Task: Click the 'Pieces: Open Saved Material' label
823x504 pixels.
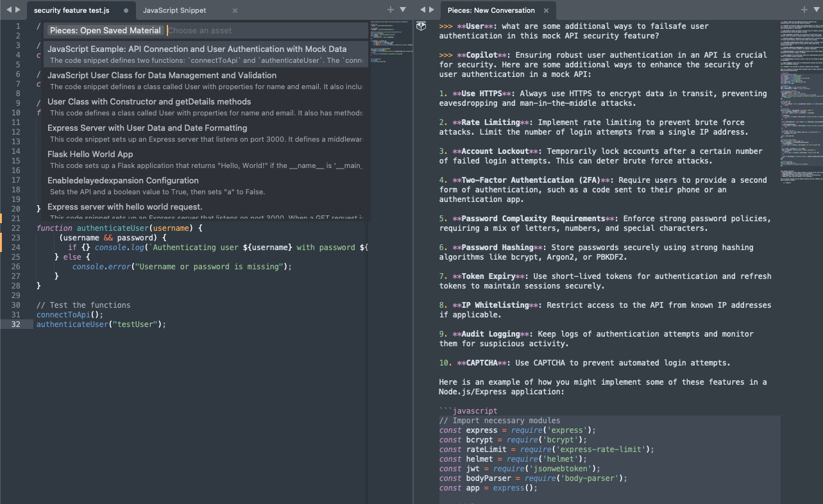Action: click(x=105, y=30)
